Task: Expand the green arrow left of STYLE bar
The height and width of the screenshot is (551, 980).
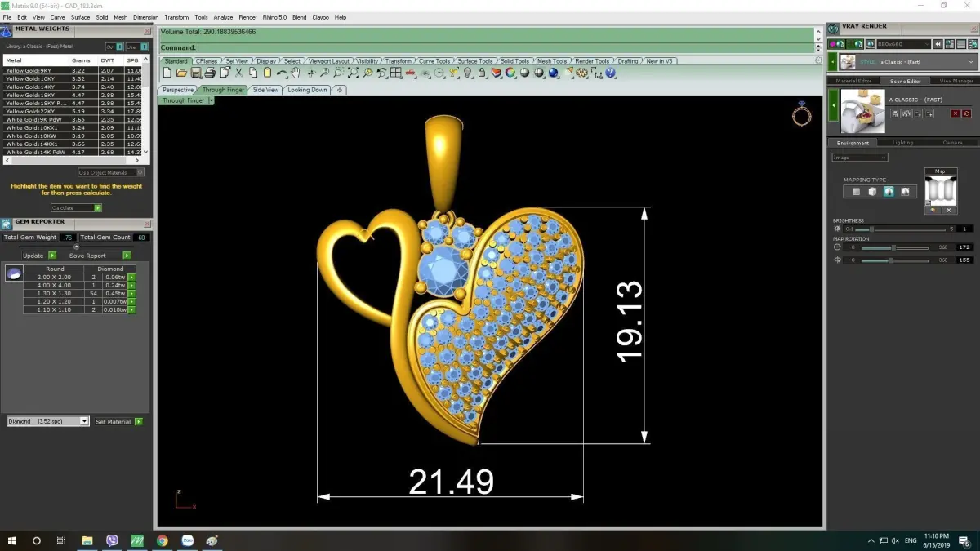Action: tap(832, 62)
